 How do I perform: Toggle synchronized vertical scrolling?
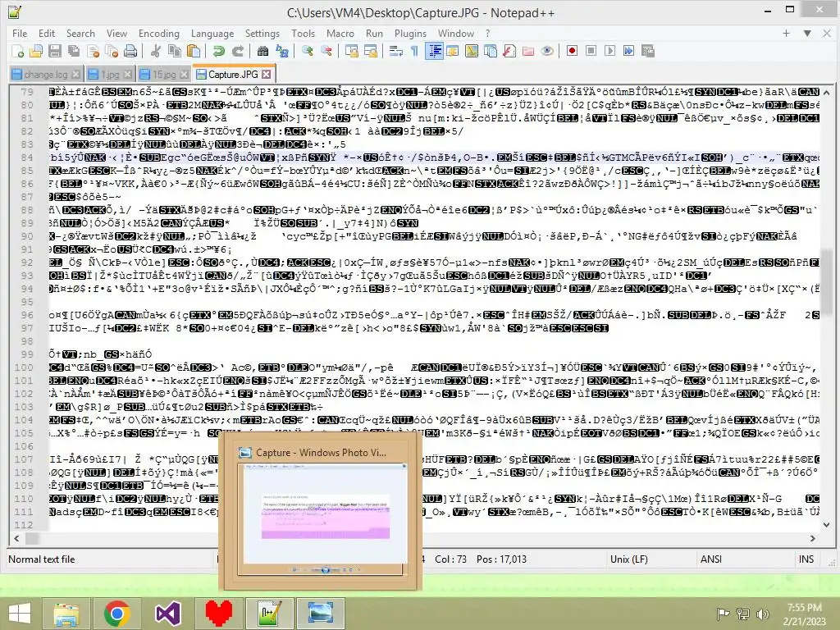point(351,52)
